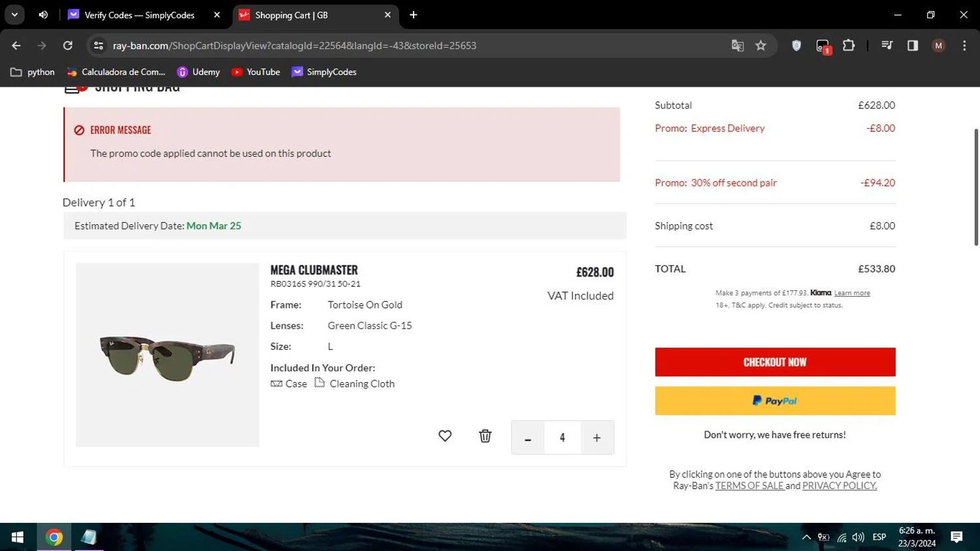Click 'Promo: Express Delivery' text

click(710, 128)
